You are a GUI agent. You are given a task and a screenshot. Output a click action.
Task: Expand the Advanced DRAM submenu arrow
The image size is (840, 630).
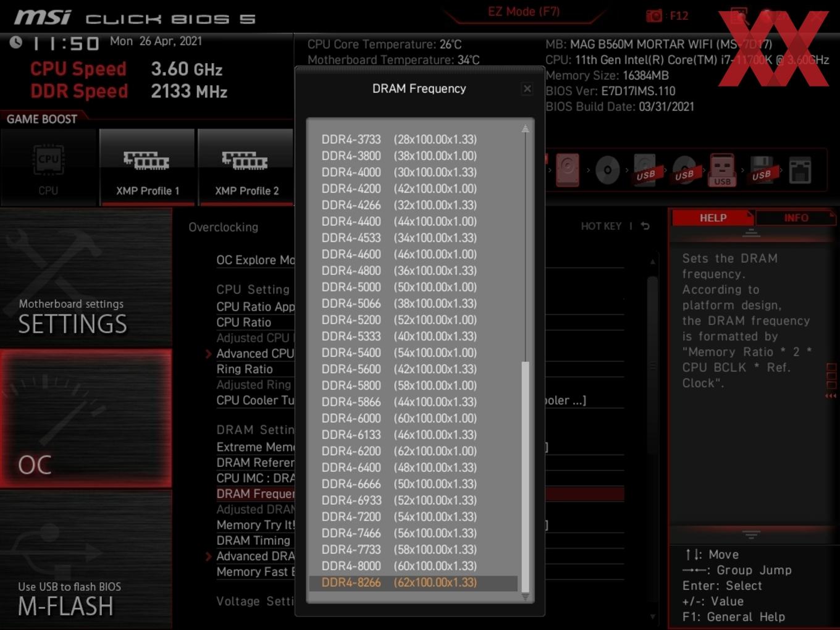(x=208, y=556)
